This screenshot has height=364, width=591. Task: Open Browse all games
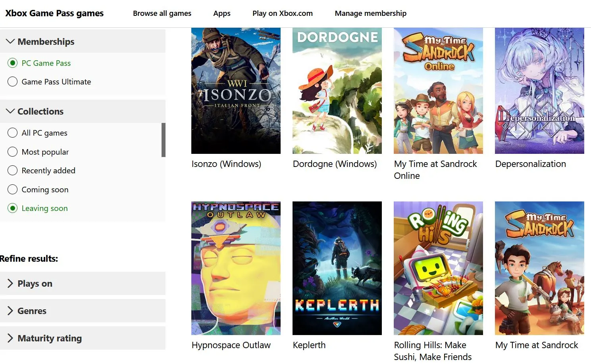[x=162, y=13]
